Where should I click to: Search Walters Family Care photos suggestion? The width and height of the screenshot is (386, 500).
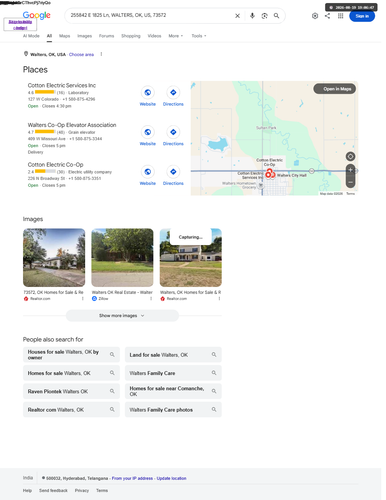click(173, 410)
